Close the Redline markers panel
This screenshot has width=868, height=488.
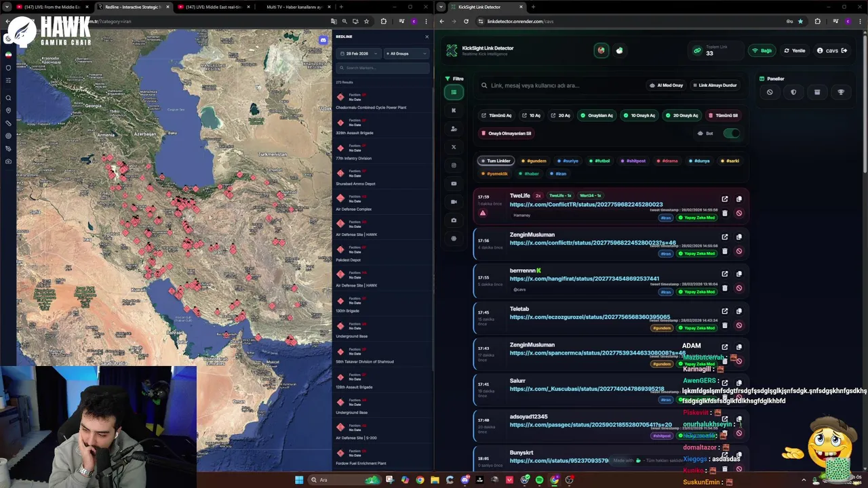pyautogui.click(x=427, y=37)
